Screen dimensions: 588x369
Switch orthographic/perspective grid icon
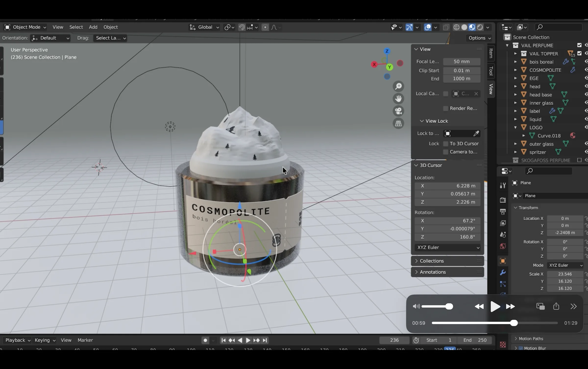398,123
